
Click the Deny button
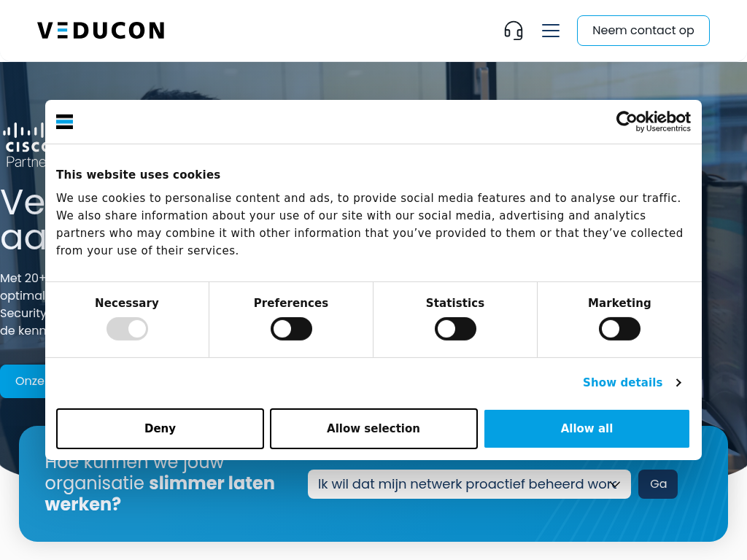[x=160, y=429]
